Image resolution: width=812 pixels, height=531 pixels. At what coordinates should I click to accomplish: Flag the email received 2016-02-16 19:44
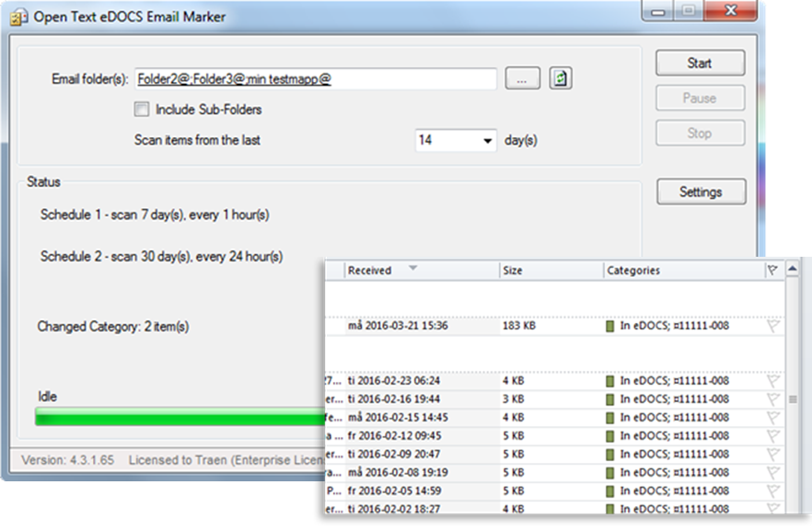[x=773, y=399]
